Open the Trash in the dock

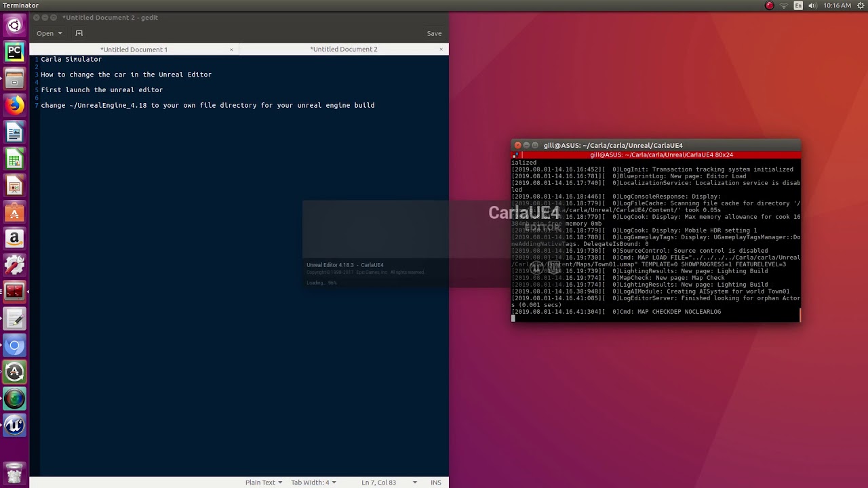[14, 472]
